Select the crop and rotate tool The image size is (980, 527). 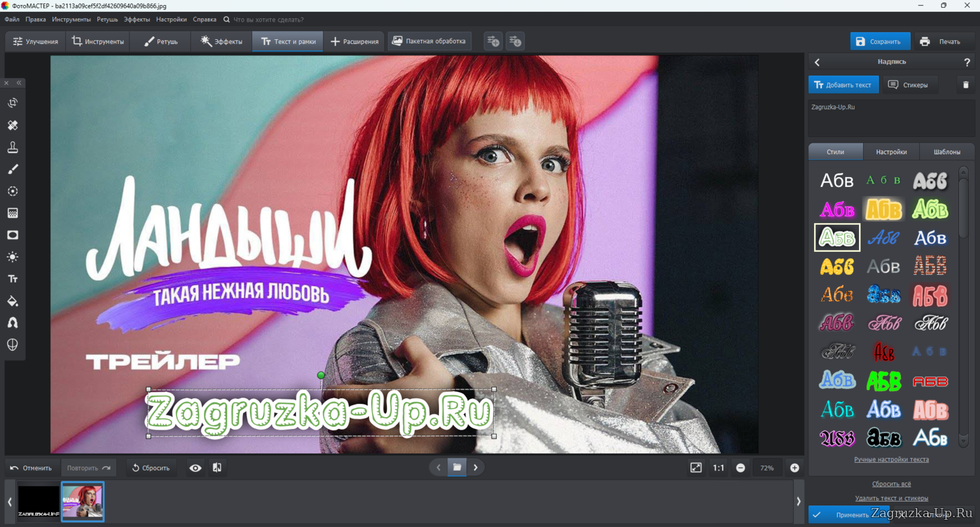click(12, 103)
